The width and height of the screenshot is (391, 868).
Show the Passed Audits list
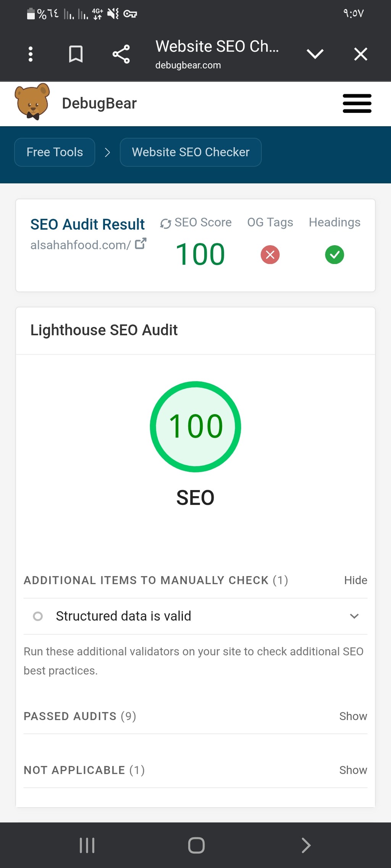click(353, 716)
